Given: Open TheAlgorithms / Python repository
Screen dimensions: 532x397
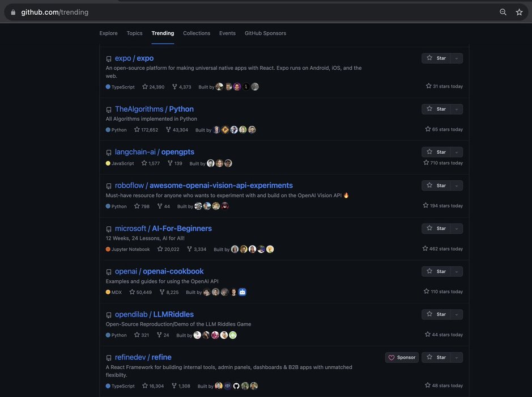Looking at the screenshot, I should pyautogui.click(x=154, y=109).
